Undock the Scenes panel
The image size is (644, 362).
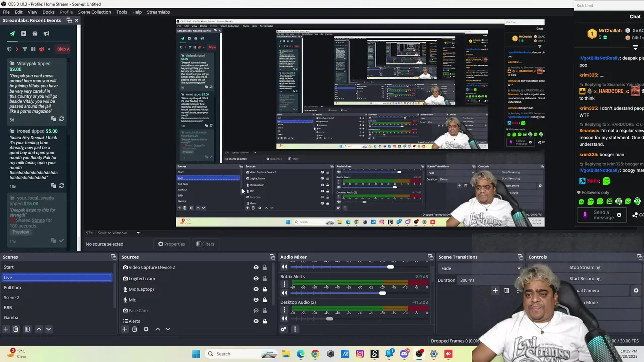[x=114, y=257]
